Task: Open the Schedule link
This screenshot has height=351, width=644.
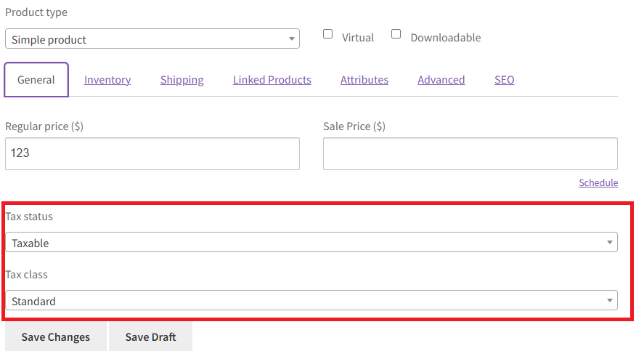Action: point(598,182)
